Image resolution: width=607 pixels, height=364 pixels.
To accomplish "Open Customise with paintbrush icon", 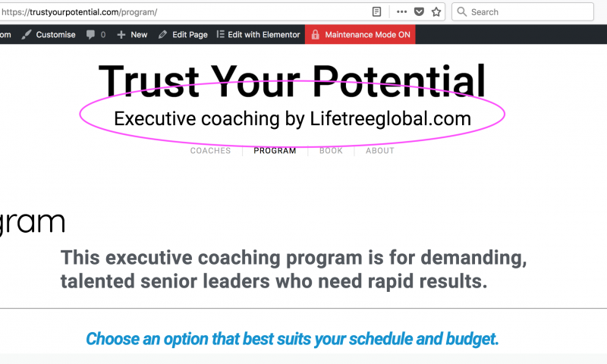I will coord(27,35).
